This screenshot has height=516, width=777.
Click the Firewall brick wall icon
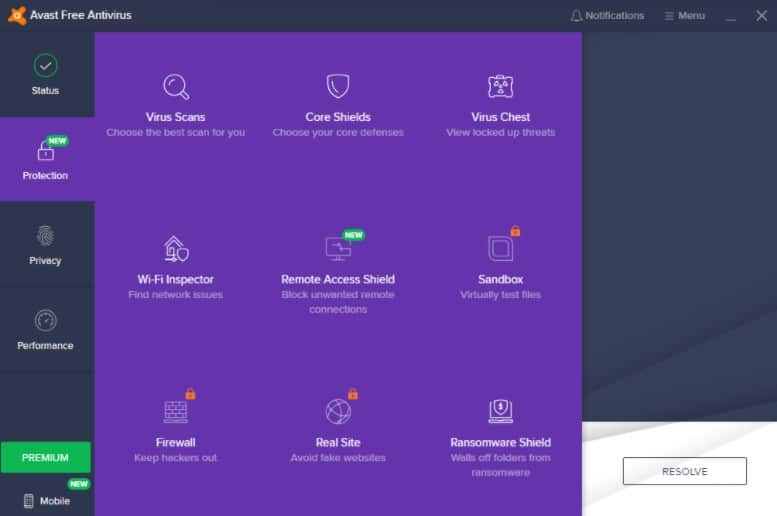(176, 411)
